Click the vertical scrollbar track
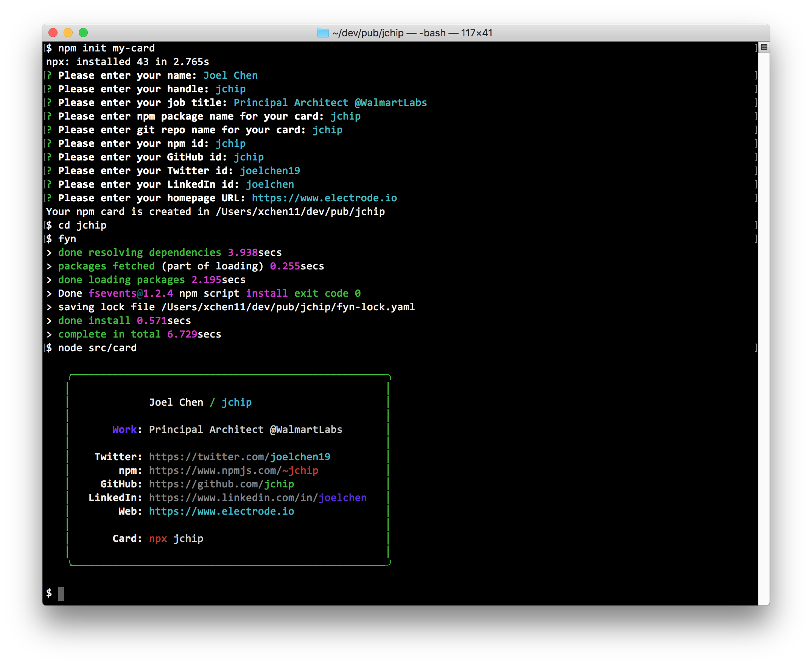 tap(764, 326)
